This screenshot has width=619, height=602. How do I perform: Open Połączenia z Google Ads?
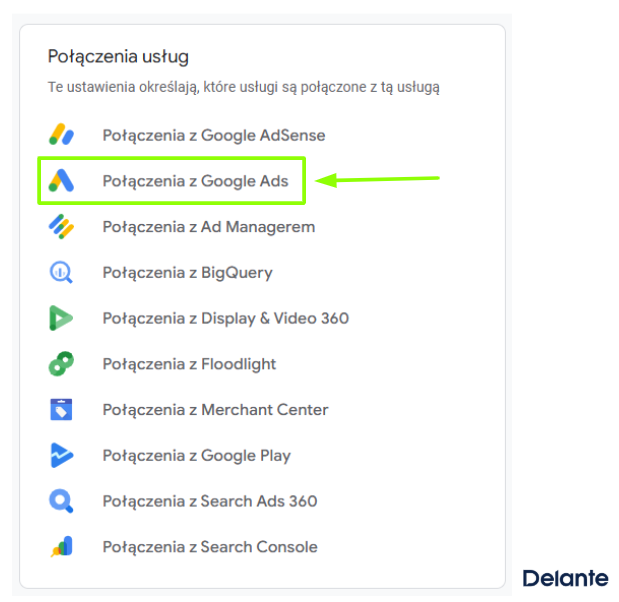[195, 181]
